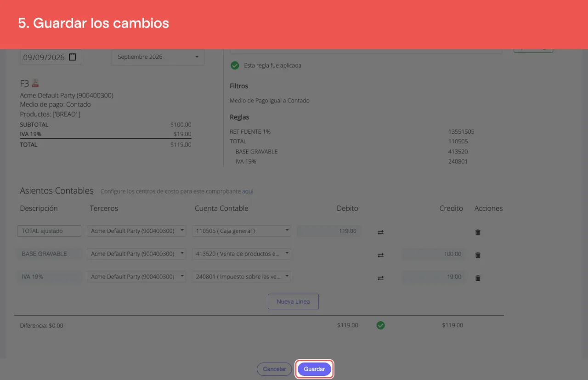Click the 'Asientos Contables' heading
This screenshot has width=588, height=380.
pyautogui.click(x=57, y=191)
